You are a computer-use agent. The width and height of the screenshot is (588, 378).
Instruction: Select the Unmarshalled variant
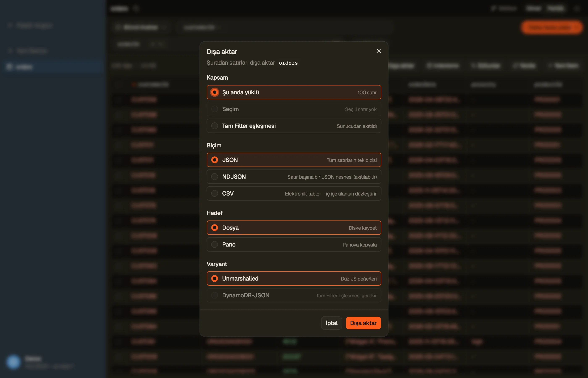[294, 279]
